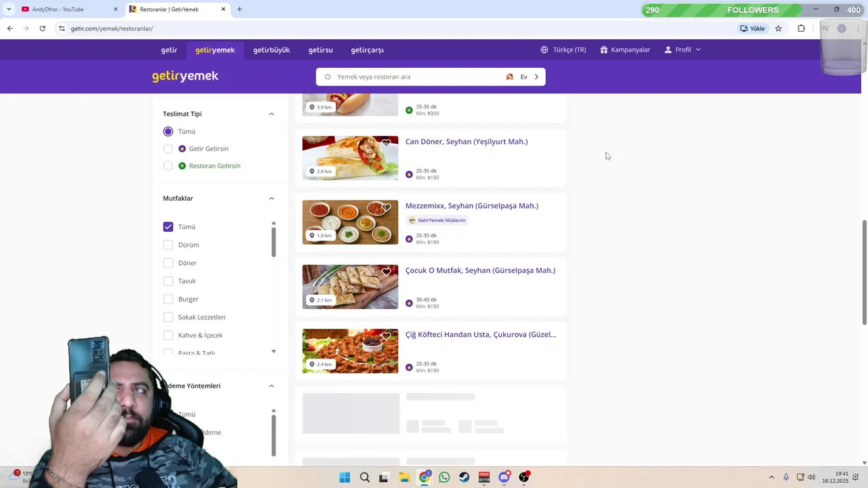
Task: Close the AndyDfrsn YouTube tab
Action: (115, 9)
